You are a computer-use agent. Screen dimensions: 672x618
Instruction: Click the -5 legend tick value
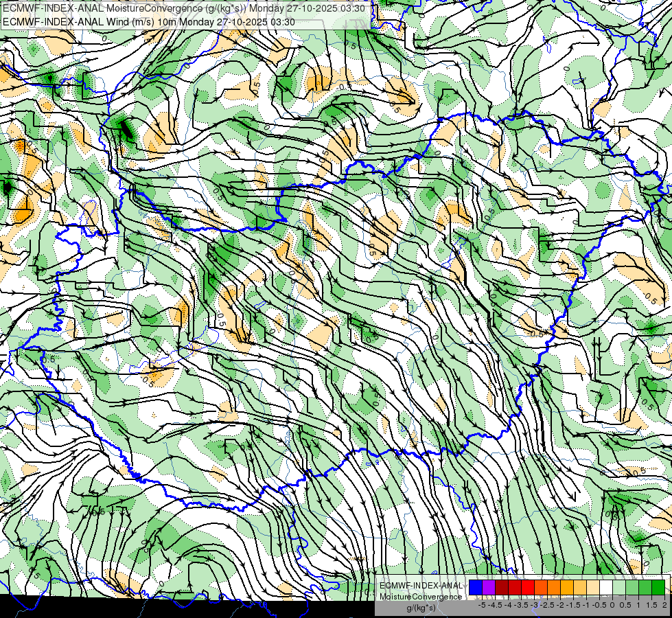(482, 605)
